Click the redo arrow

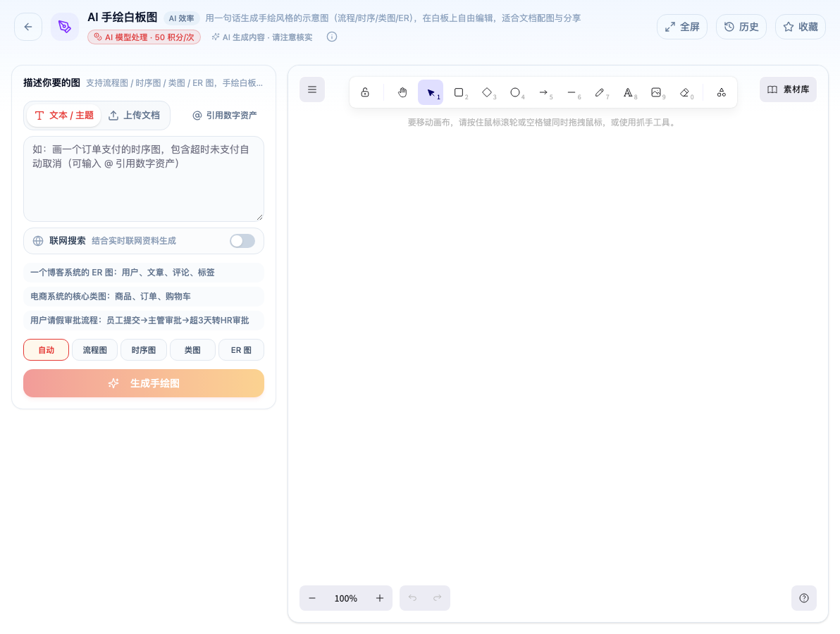click(438, 598)
